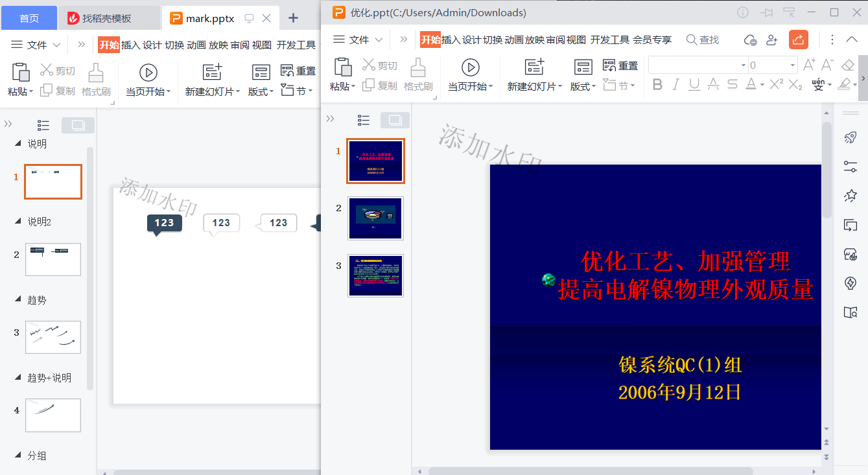Toggle underline formatting in 优化.ppt

tap(694, 84)
